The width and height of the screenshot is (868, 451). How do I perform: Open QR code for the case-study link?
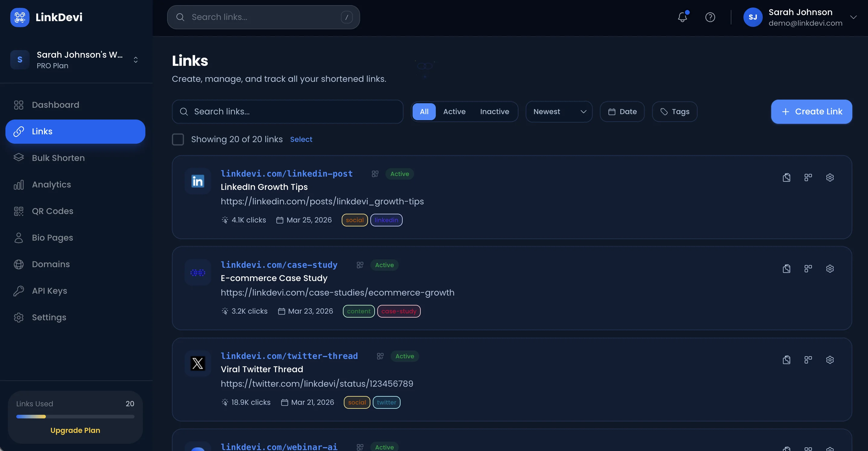click(x=808, y=268)
